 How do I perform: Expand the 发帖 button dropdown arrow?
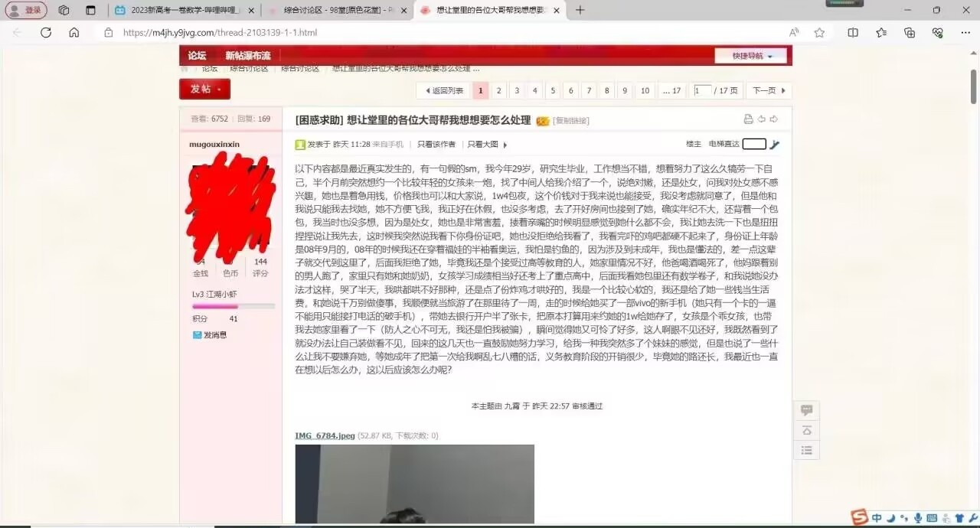pyautogui.click(x=217, y=90)
